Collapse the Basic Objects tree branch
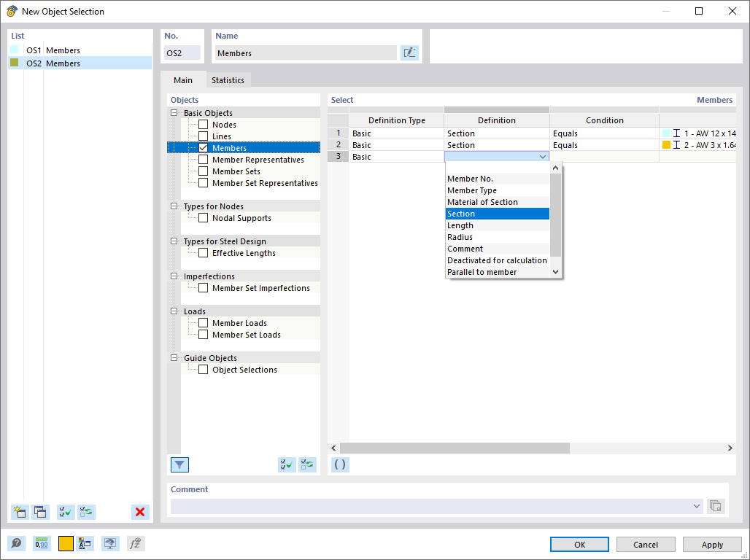 click(174, 112)
